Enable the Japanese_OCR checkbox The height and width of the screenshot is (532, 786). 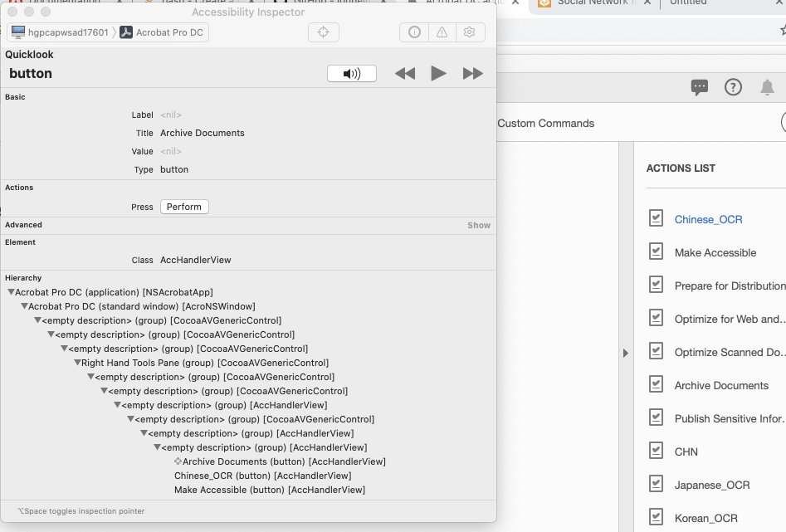(656, 484)
